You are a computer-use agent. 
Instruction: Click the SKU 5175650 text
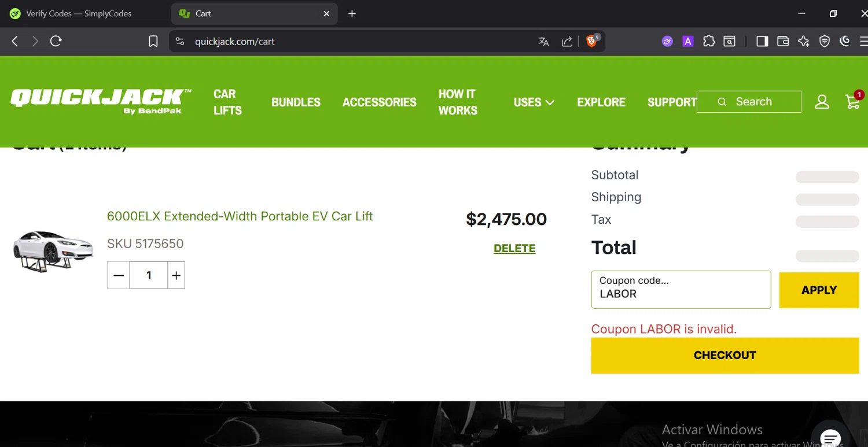tap(145, 243)
